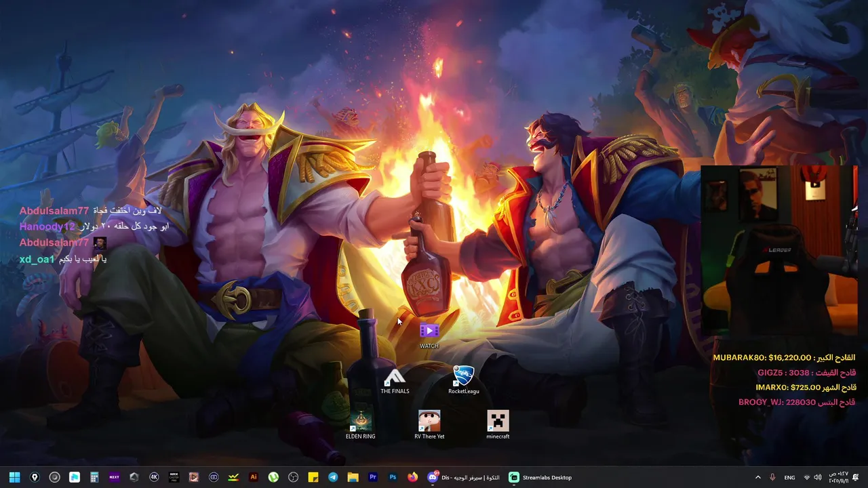Click MUBARAK80: $16,220.00 donor line
This screenshot has width=868, height=488.
pos(784,357)
